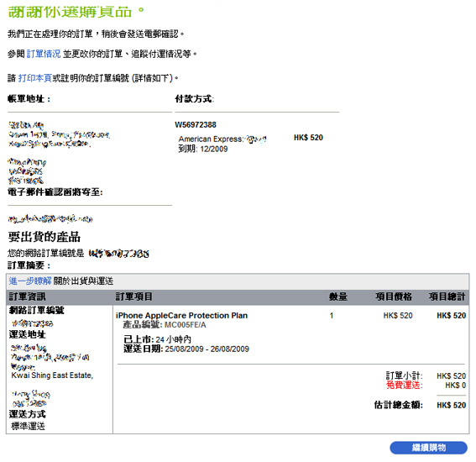476x462 pixels.
Task: Click the 估計總金額 estimated total label
Action: 398,405
